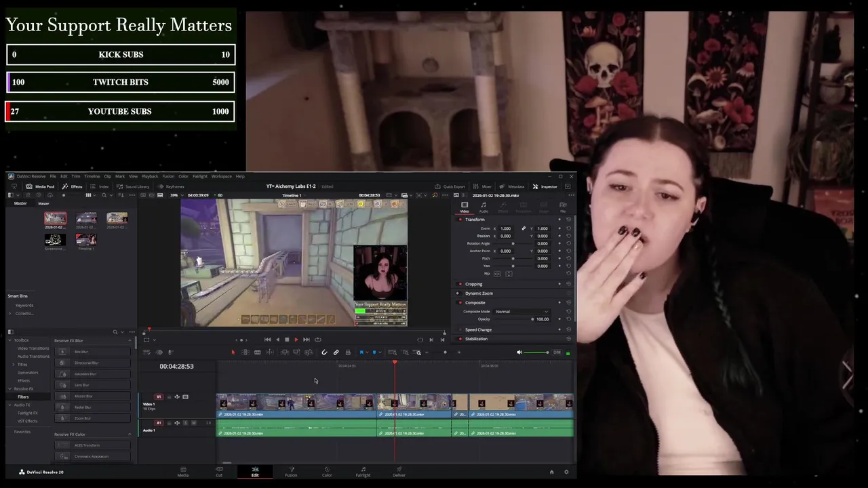
Task: Switch to the Fairlight page
Action: tap(363, 472)
